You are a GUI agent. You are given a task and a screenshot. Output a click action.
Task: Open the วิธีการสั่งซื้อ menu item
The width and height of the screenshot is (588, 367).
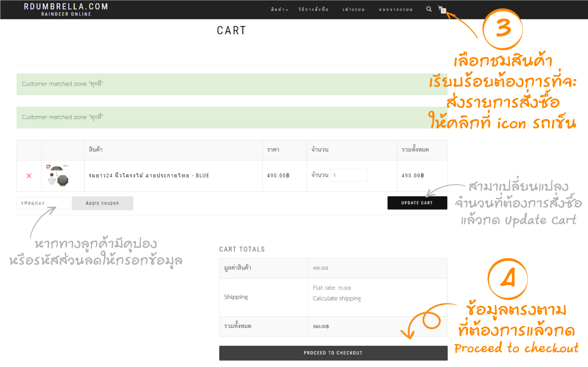tap(313, 10)
